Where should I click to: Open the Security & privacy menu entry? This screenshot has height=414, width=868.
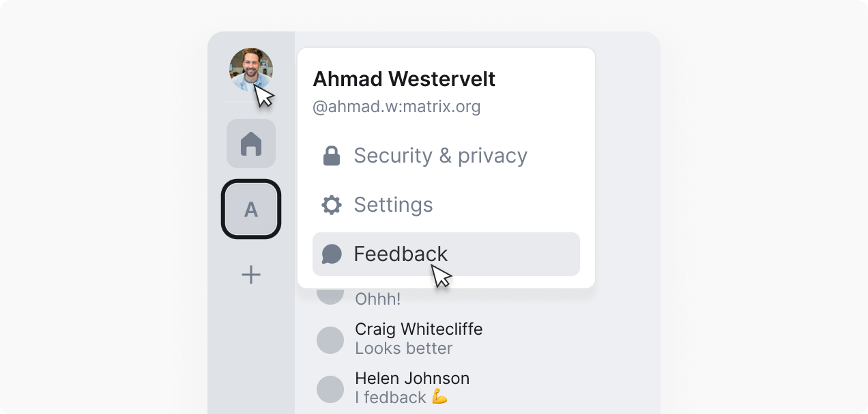point(440,156)
